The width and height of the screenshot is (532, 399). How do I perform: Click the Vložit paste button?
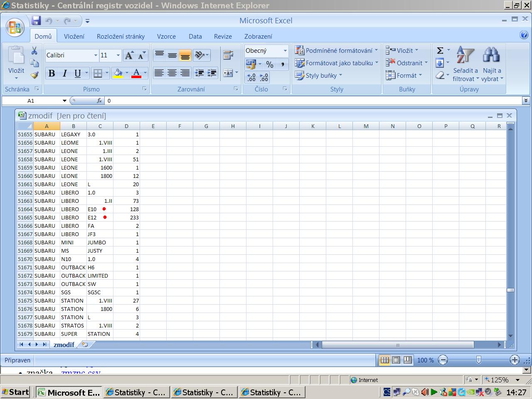click(x=16, y=62)
